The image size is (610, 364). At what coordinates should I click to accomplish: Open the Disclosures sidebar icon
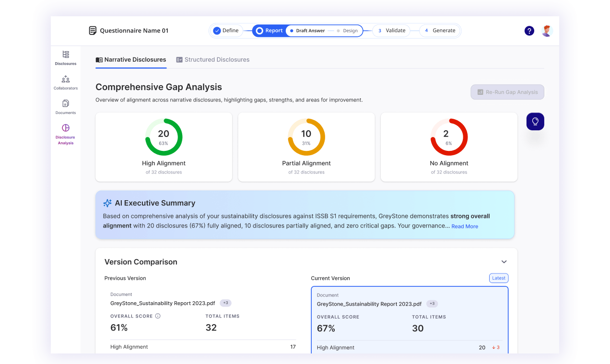click(66, 55)
